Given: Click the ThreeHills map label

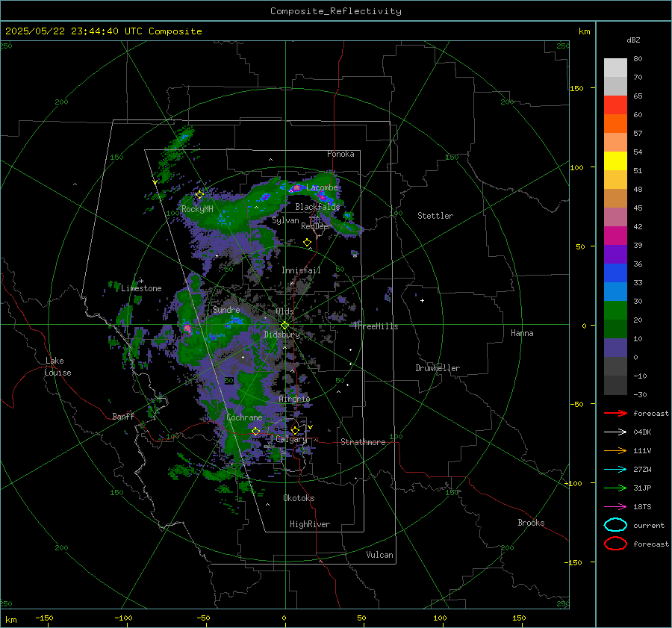Looking at the screenshot, I should point(376,326).
